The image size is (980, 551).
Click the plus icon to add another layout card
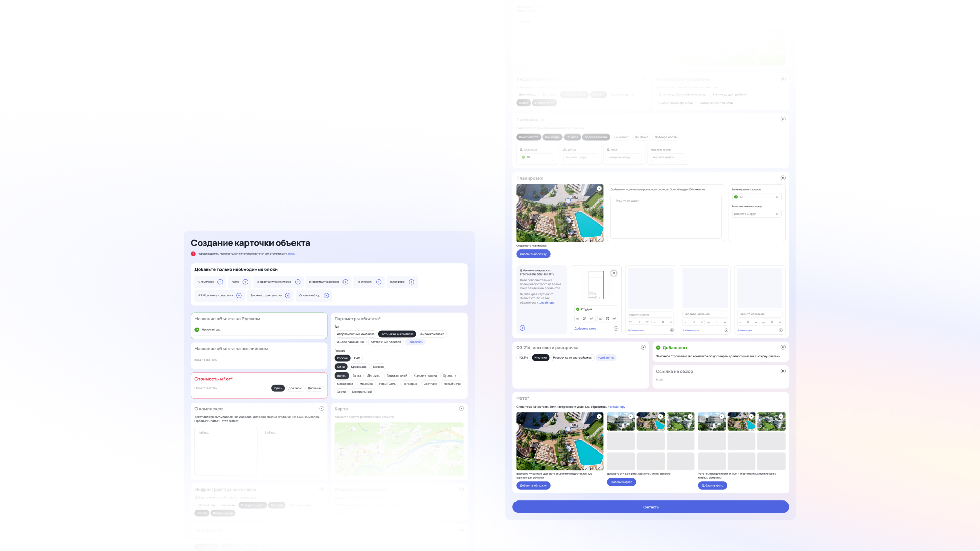(x=522, y=328)
